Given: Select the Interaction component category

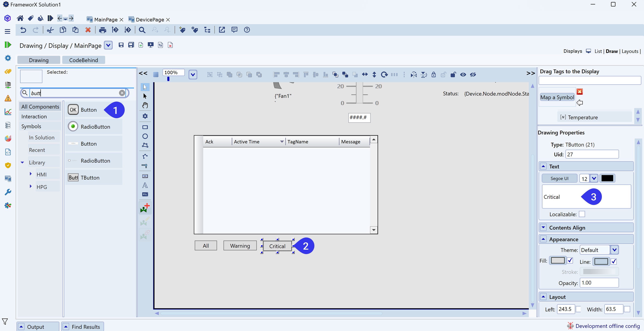Looking at the screenshot, I should click(40, 116).
